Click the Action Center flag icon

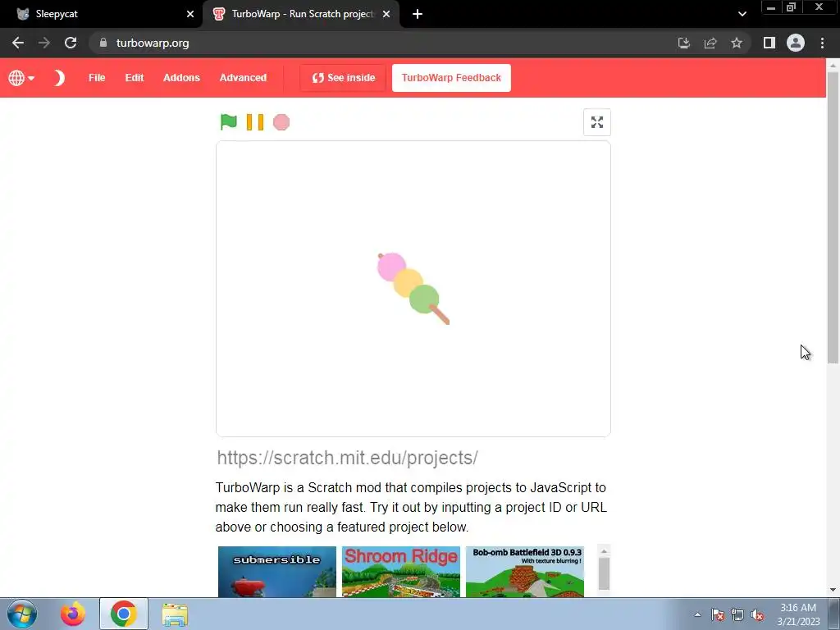[718, 614]
